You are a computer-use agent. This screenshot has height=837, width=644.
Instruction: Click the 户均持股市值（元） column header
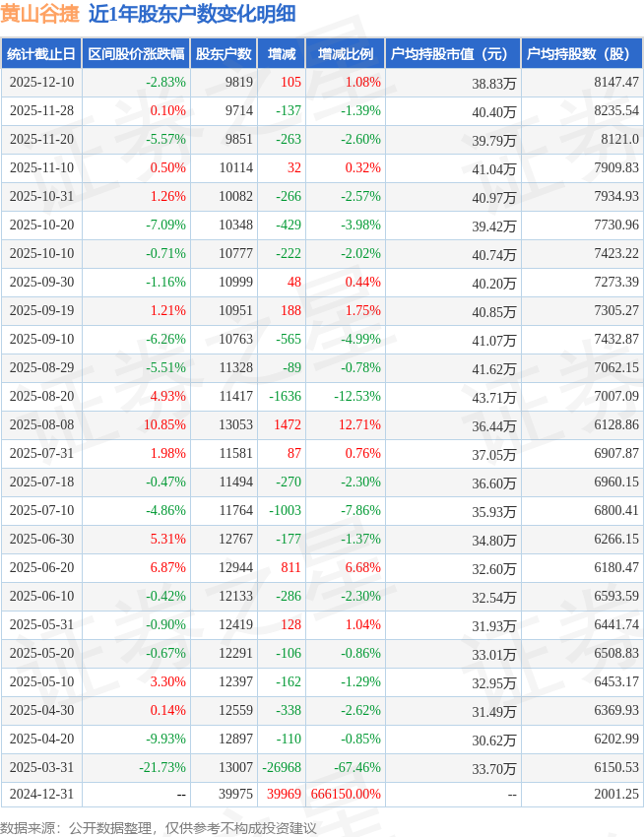[x=452, y=54]
